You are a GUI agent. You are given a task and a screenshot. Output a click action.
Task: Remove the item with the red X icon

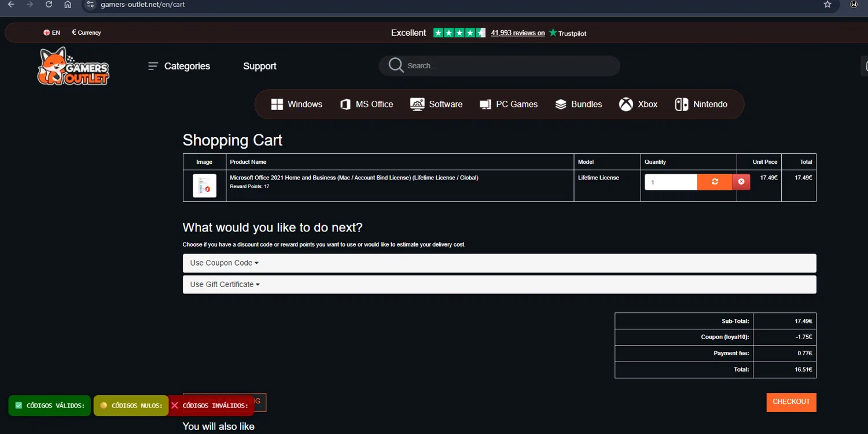pos(741,182)
